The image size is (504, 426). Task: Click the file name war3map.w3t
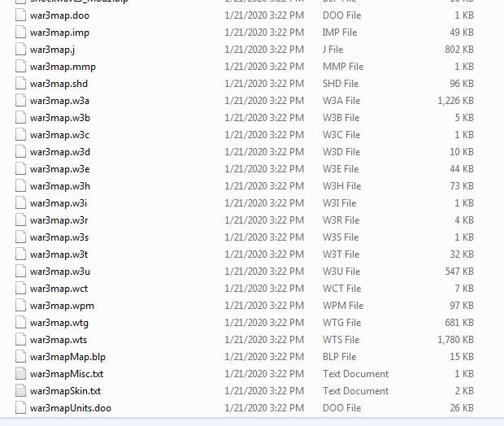(59, 254)
